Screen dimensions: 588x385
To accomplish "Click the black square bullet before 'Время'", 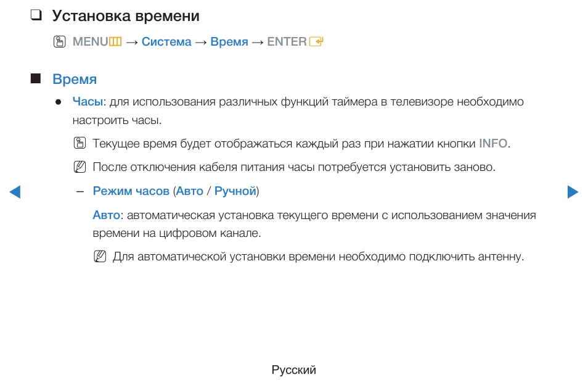I will [x=35, y=79].
